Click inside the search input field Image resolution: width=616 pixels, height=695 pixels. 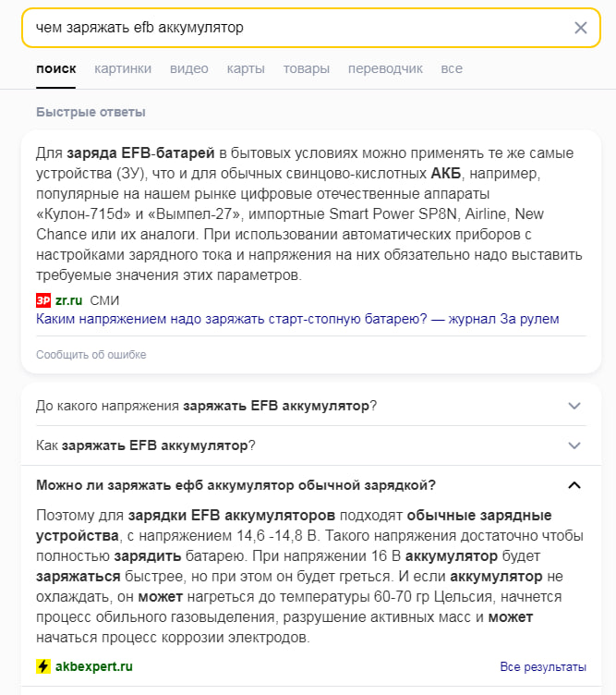point(301,28)
